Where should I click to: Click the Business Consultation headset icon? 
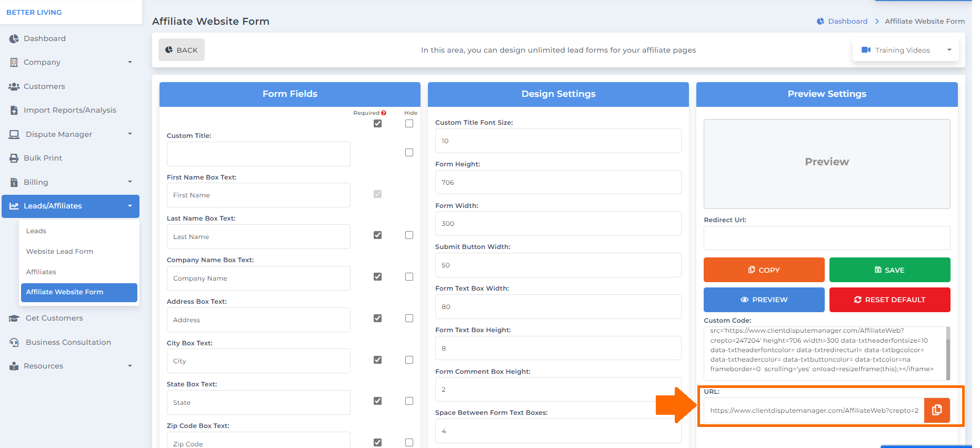coord(14,342)
